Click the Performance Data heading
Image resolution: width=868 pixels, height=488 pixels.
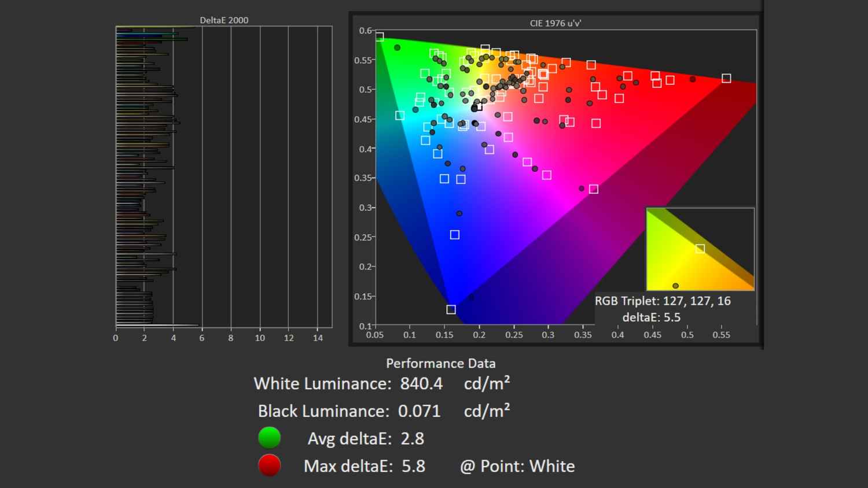[440, 363]
